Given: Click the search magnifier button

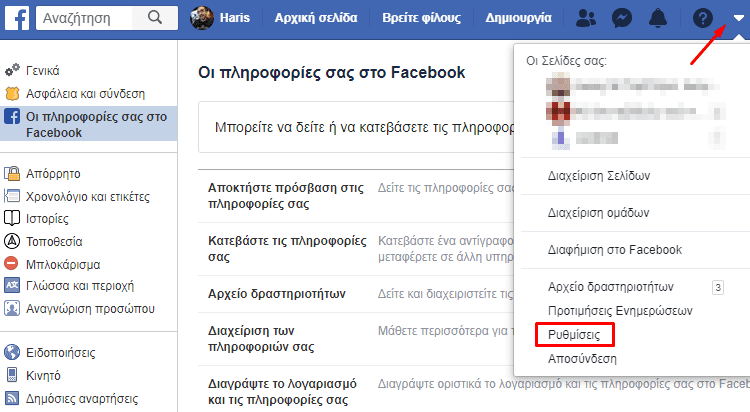Looking at the screenshot, I should [155, 18].
